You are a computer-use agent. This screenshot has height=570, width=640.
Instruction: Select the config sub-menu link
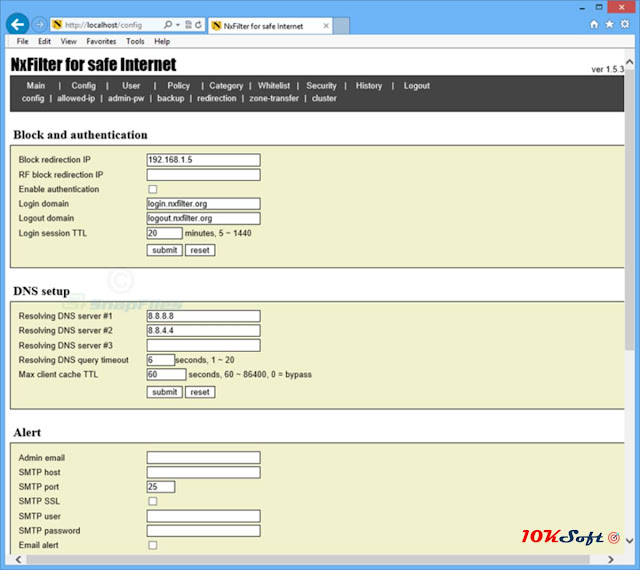pyautogui.click(x=33, y=98)
